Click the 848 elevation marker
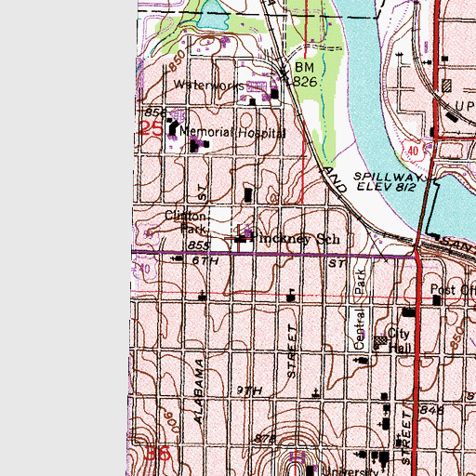The width and height of the screenshot is (476, 476). (431, 410)
